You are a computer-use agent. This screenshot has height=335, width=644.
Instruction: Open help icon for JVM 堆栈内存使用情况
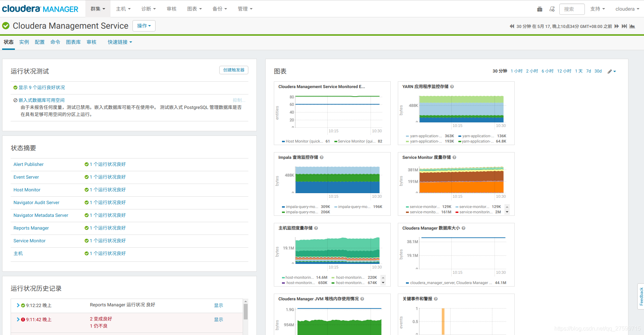coord(362,299)
